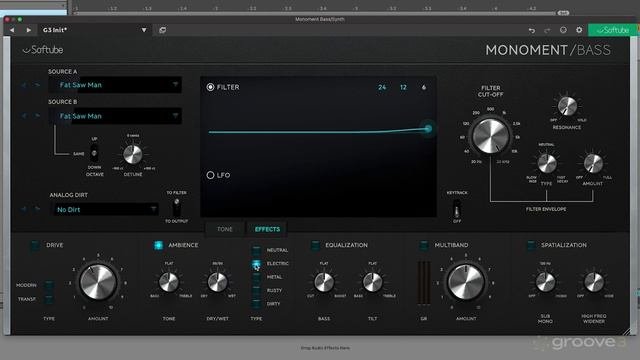The image size is (640, 360).
Task: Adjust the Detune knob
Action: click(133, 155)
